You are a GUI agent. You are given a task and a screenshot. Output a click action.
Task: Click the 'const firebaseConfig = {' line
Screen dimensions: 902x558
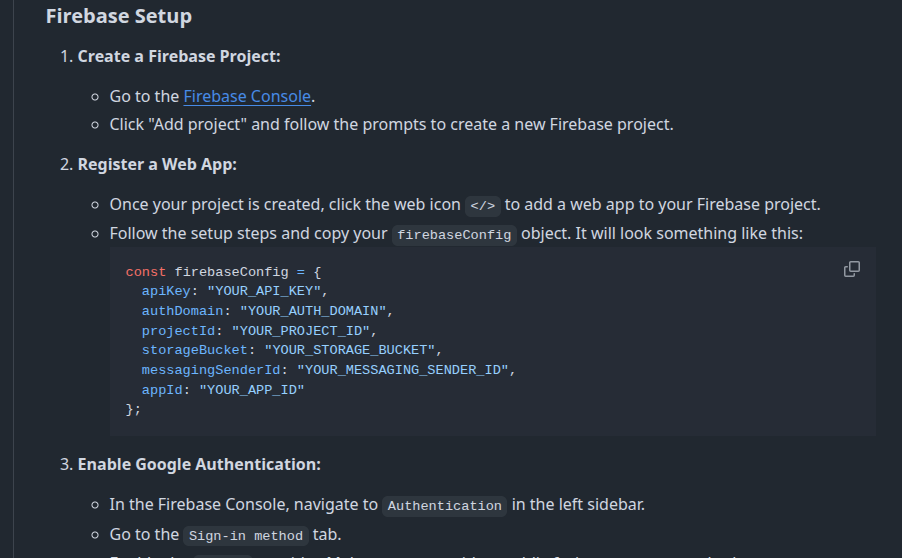click(224, 272)
